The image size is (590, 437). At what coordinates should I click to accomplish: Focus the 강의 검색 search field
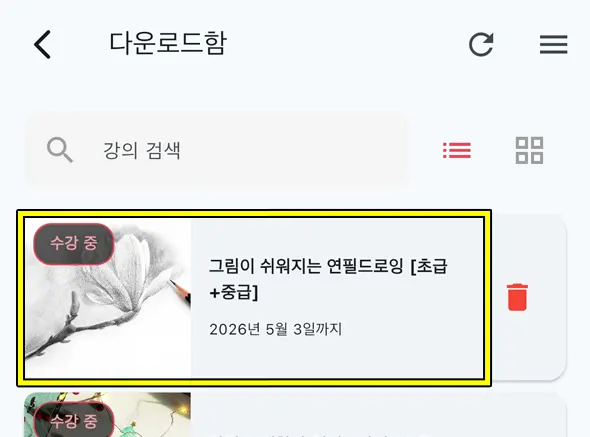click(x=216, y=150)
